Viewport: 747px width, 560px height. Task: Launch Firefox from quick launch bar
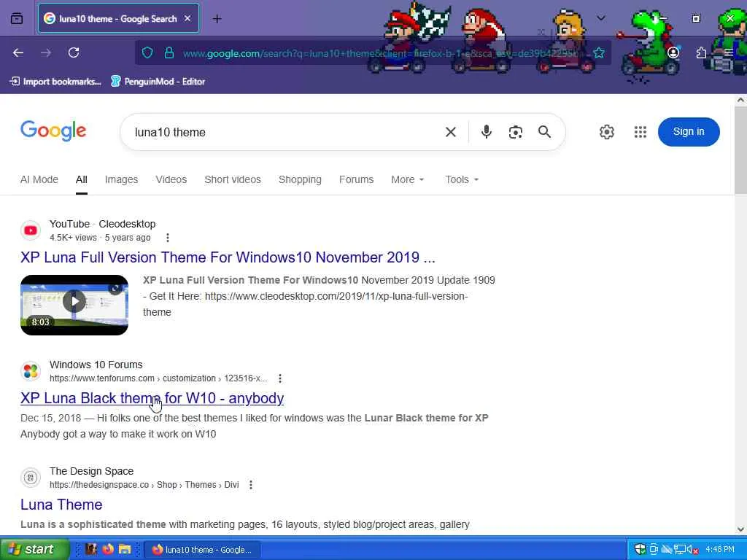click(108, 549)
